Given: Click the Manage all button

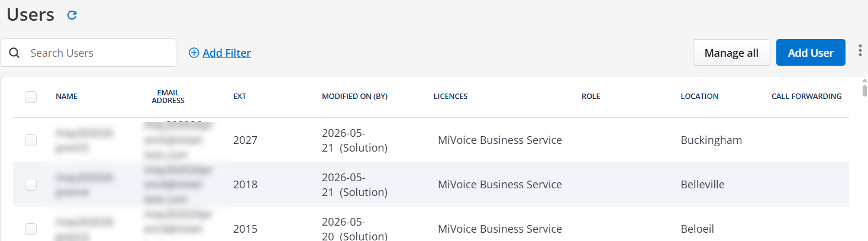Looking at the screenshot, I should (731, 53).
